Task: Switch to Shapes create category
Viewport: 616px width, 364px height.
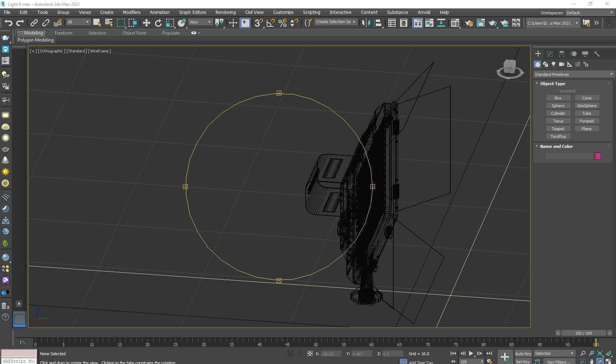Action: (x=545, y=64)
